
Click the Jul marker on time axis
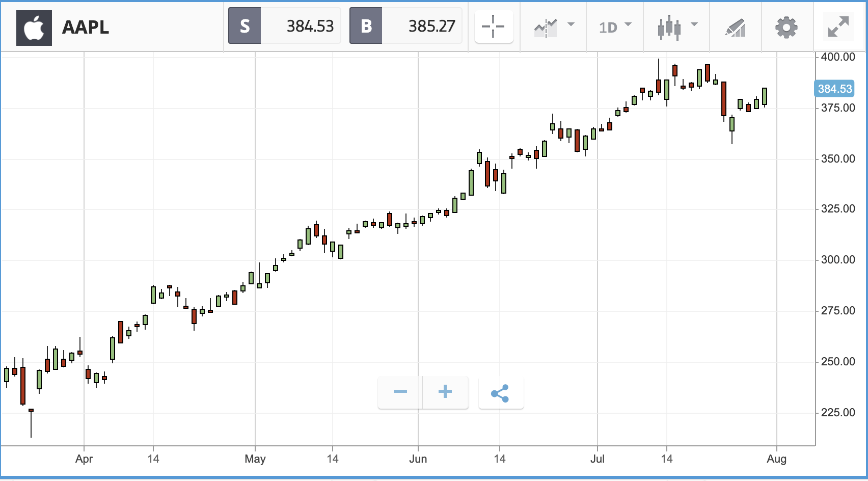click(x=598, y=459)
